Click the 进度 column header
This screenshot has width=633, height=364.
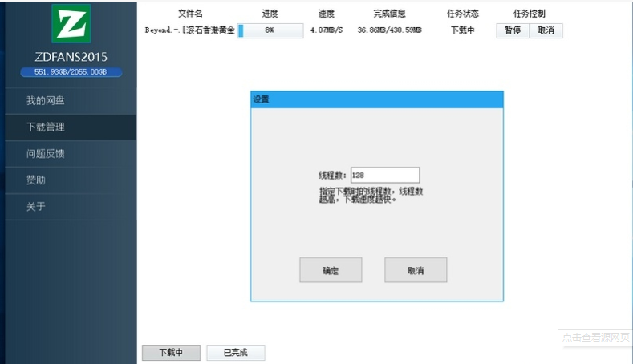[270, 14]
